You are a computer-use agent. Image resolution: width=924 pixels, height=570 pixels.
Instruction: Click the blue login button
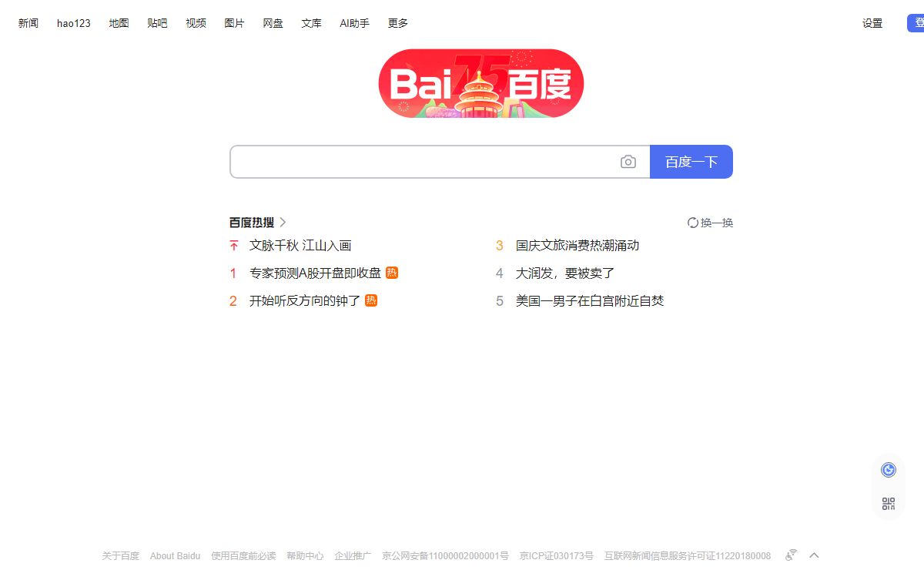click(x=916, y=23)
